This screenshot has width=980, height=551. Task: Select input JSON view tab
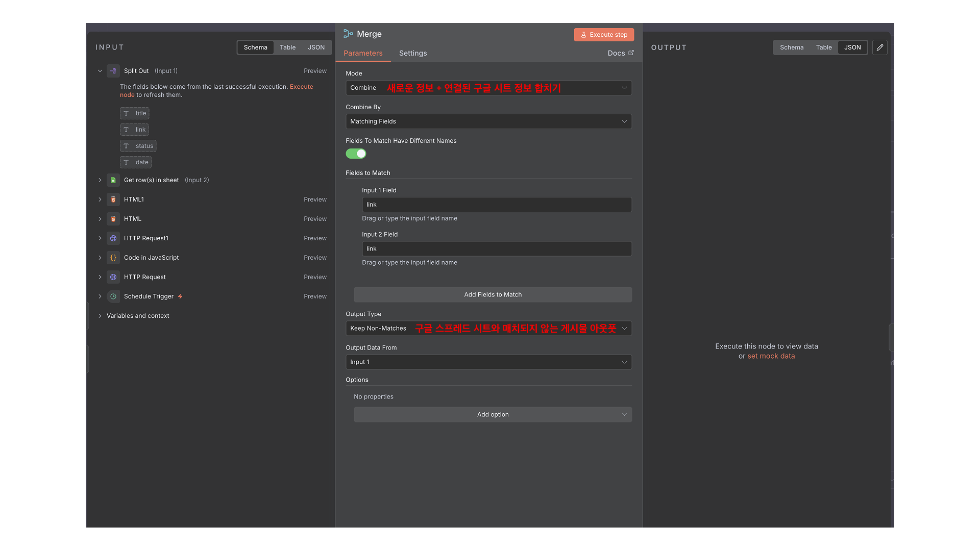click(x=316, y=47)
